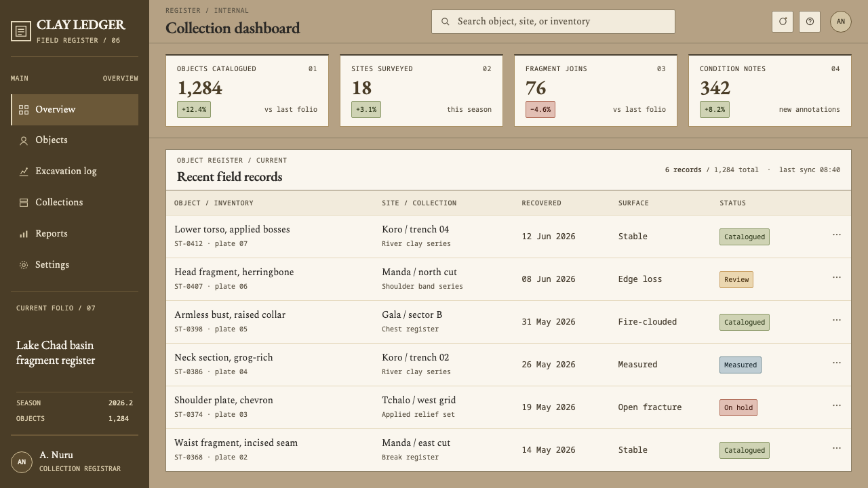
Task: Open the AN avatar in top bar
Action: coord(841,22)
